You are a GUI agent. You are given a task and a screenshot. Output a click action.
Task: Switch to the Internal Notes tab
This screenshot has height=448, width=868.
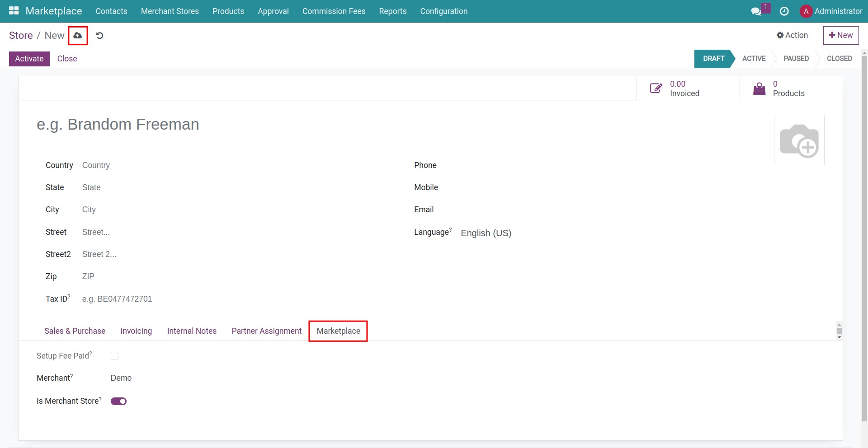(192, 331)
